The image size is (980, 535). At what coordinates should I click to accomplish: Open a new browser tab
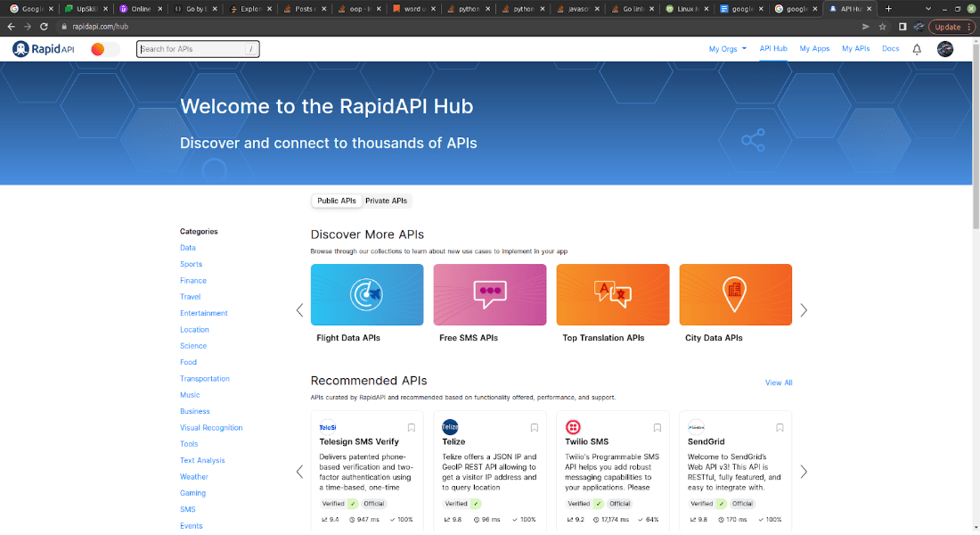(888, 9)
